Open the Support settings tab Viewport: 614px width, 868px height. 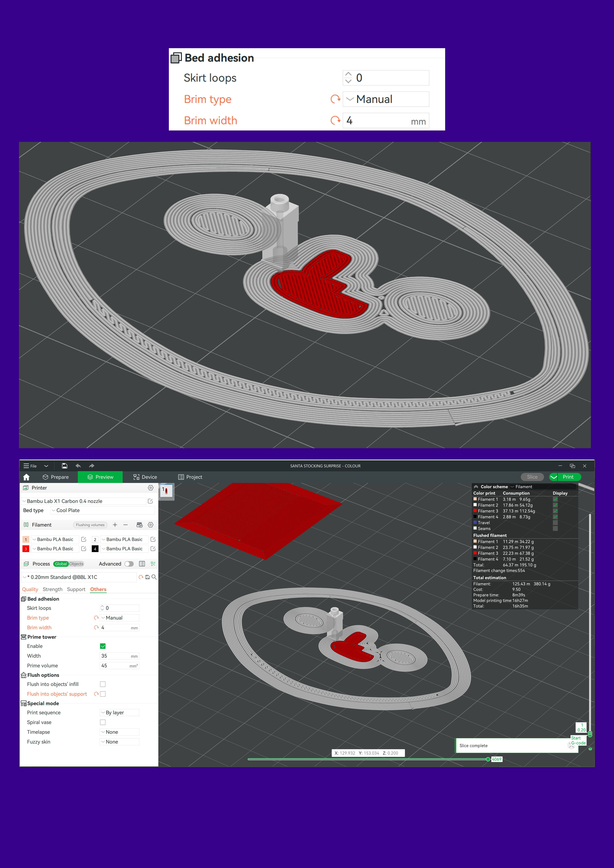coord(76,589)
